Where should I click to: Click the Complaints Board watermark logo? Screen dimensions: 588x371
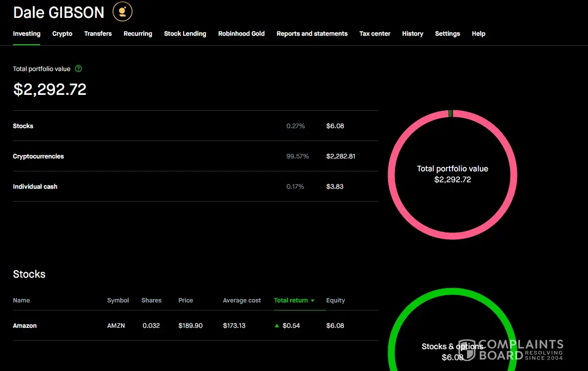coord(511,350)
